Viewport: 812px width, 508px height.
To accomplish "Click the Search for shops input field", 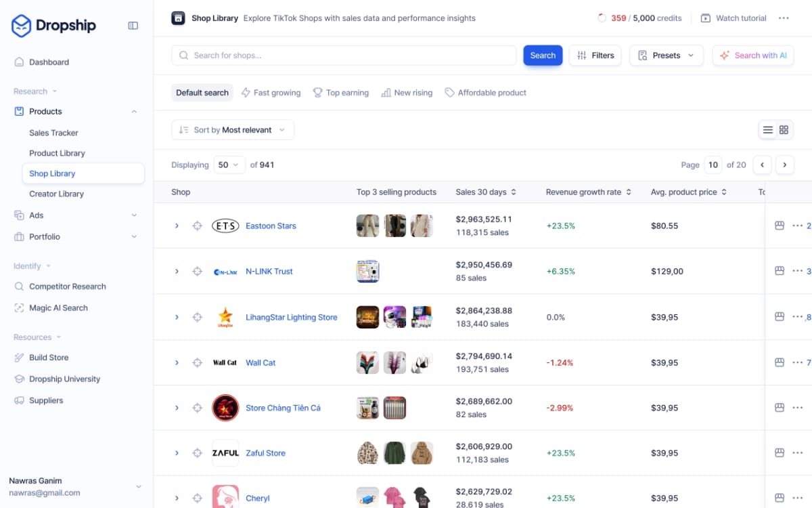I will 344,56.
